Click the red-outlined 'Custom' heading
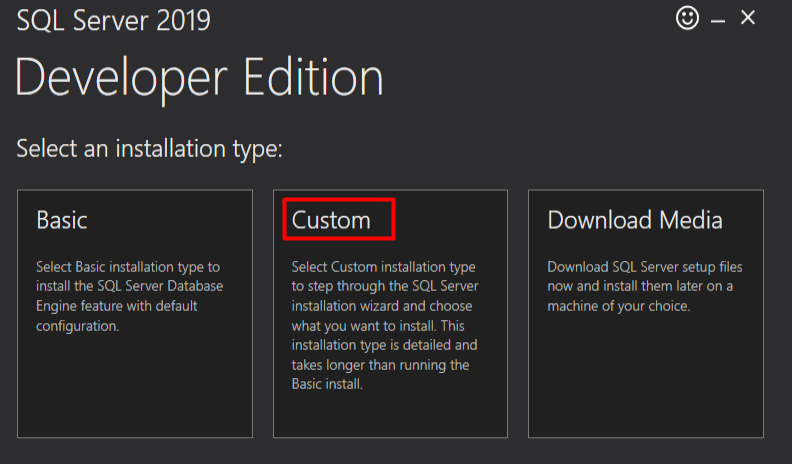 click(x=331, y=221)
